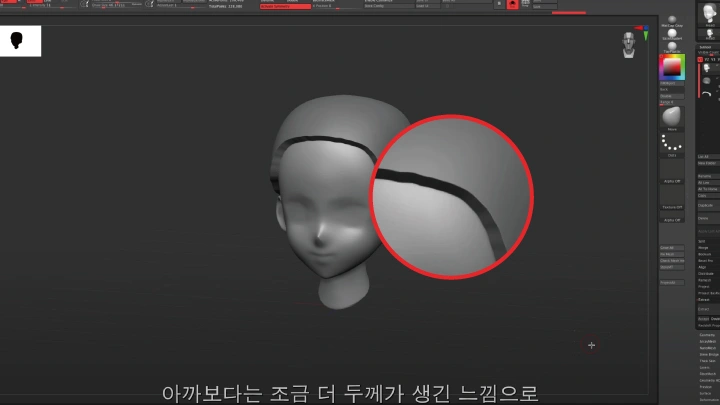Viewport: 720px width, 405px height.
Task: Select the large head tool thumbnail
Action: pyautogui.click(x=710, y=14)
